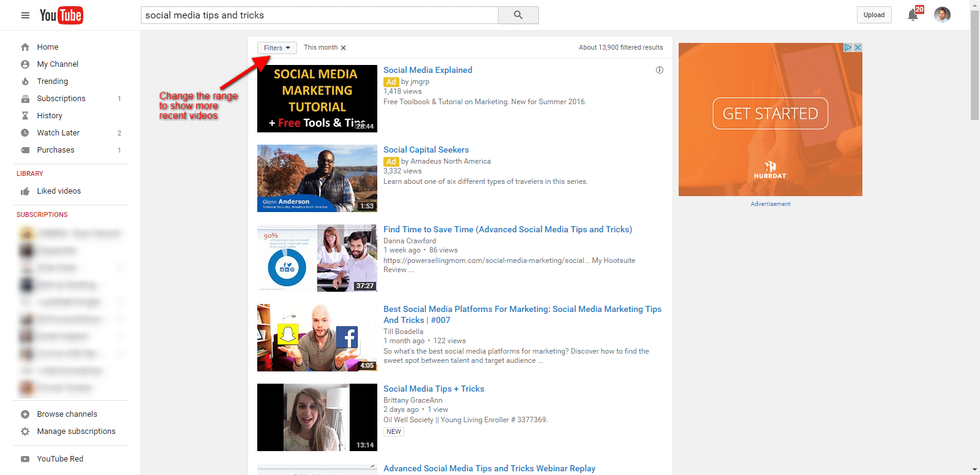Open Browse channels link

67,414
